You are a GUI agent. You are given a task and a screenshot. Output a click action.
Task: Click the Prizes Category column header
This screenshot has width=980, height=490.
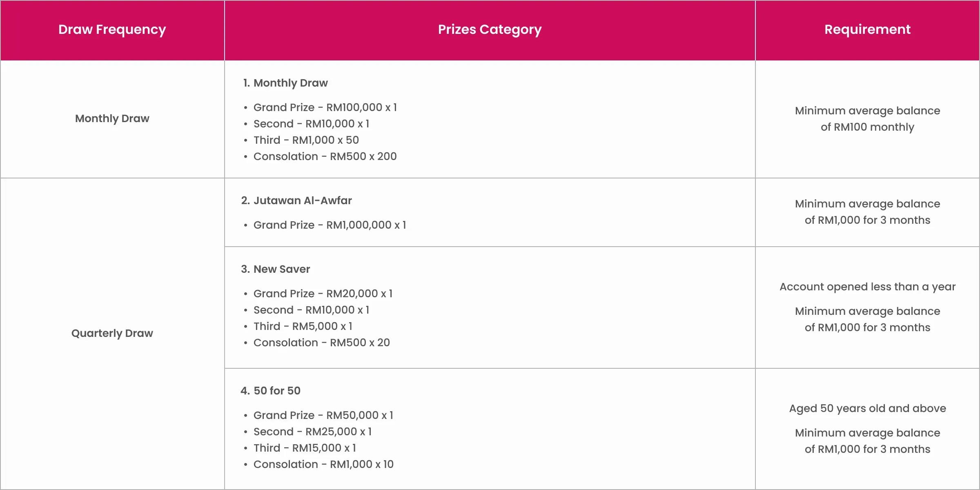[x=490, y=30]
